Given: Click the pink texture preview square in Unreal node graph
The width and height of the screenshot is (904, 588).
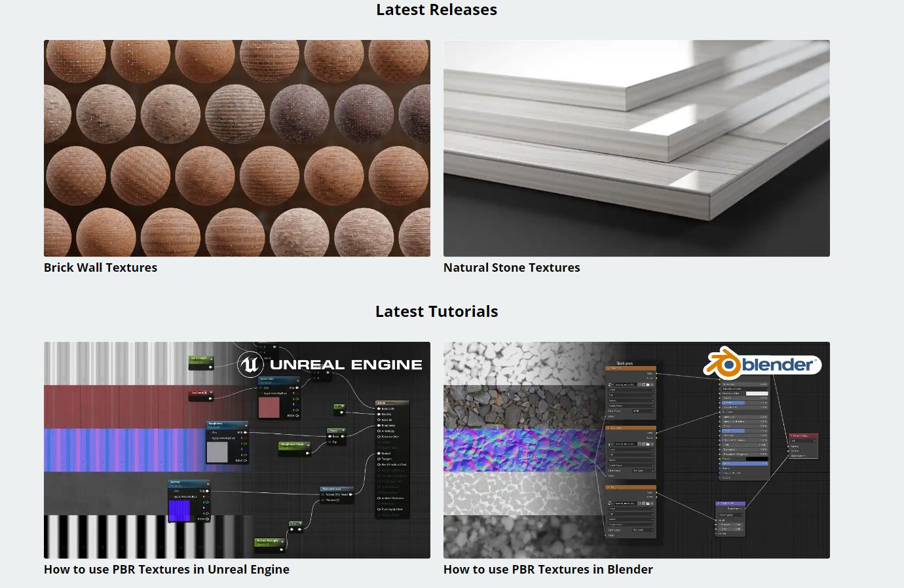Looking at the screenshot, I should point(269,407).
